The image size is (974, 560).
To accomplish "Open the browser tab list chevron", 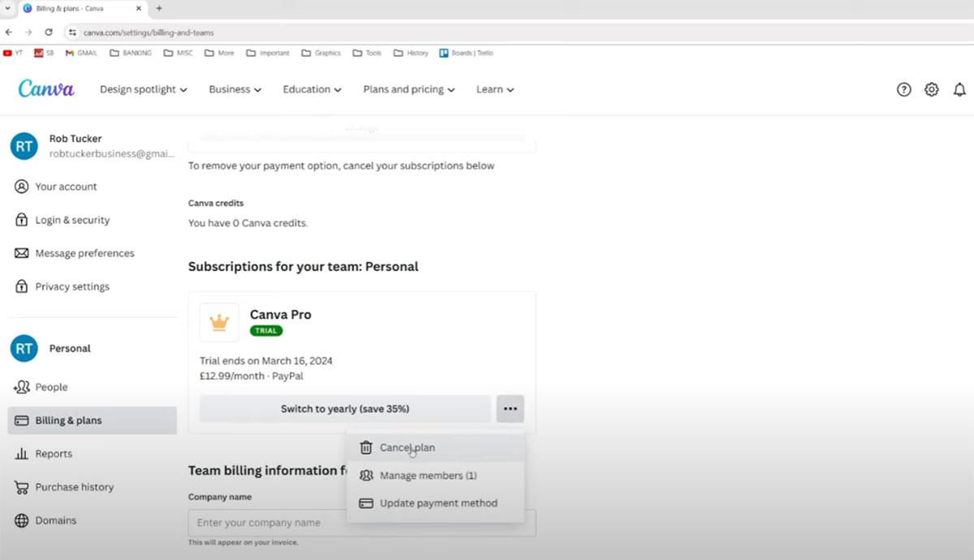I will (8, 8).
